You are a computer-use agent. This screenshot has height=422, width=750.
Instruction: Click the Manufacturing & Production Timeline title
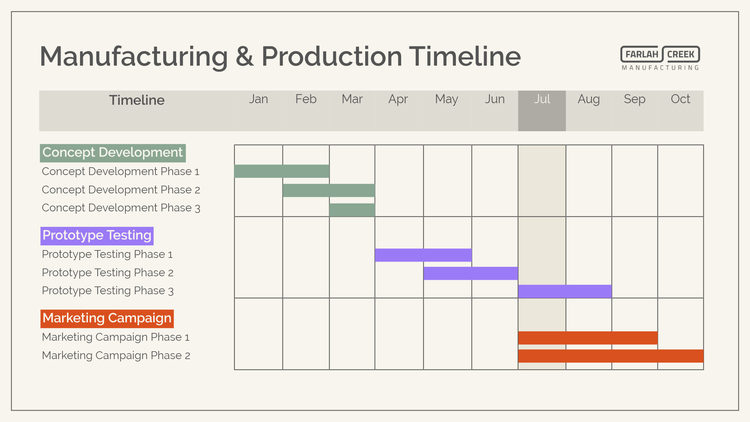point(280,56)
